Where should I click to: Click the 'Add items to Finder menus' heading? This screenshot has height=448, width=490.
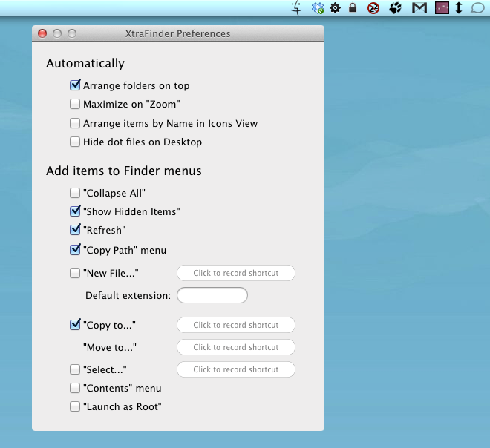124,171
